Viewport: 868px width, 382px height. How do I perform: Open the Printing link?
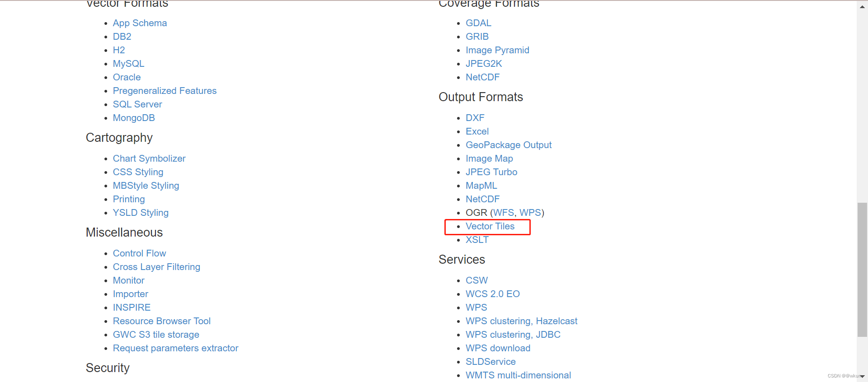pos(129,199)
